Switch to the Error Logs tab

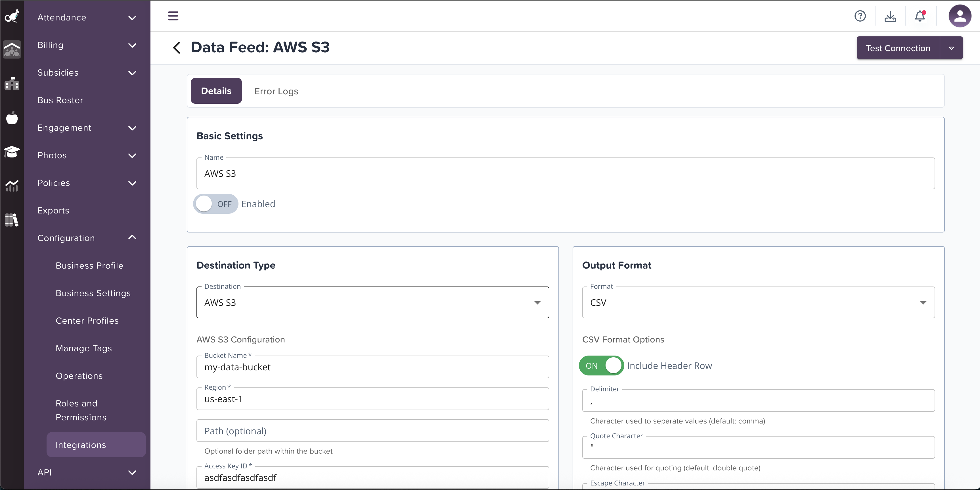click(276, 91)
